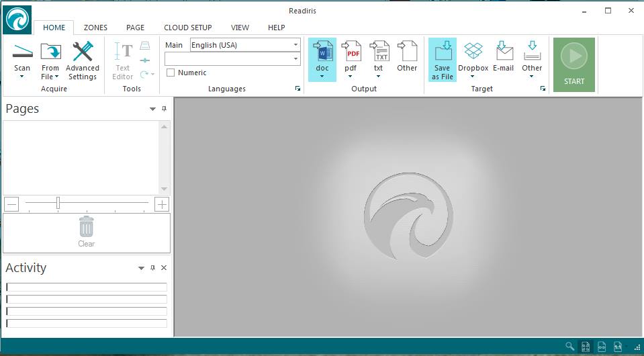
Task: Click fit-to-width view icon in status bar
Action: point(602,347)
